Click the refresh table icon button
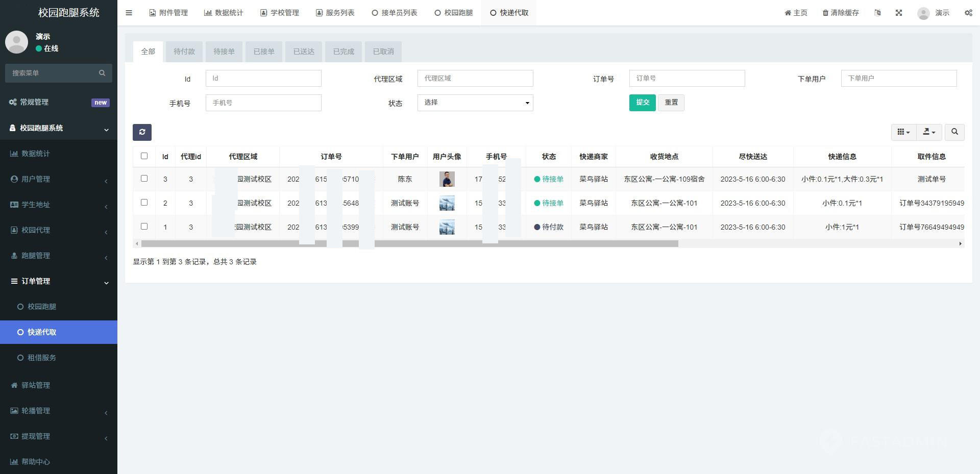 coord(142,132)
